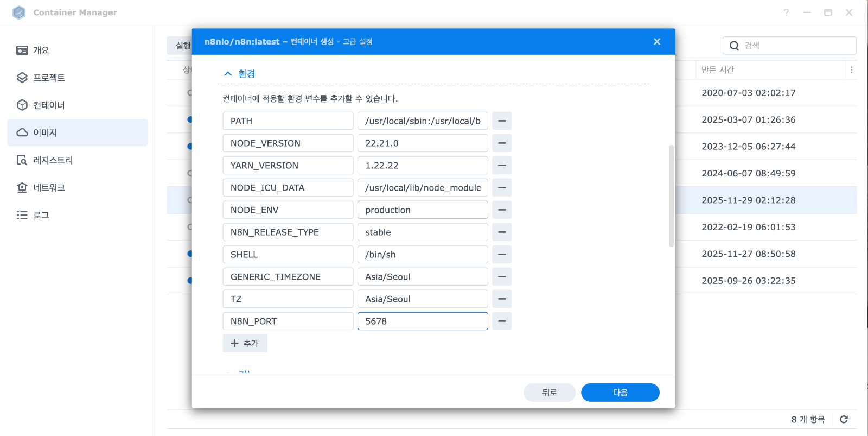Edit the SHELL value /bin/sh

pyautogui.click(x=423, y=255)
